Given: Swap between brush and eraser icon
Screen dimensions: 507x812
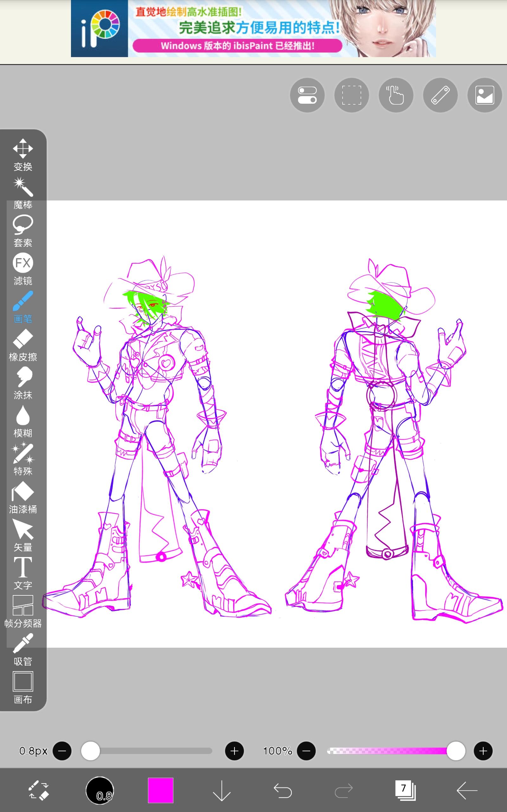Looking at the screenshot, I should point(39,790).
